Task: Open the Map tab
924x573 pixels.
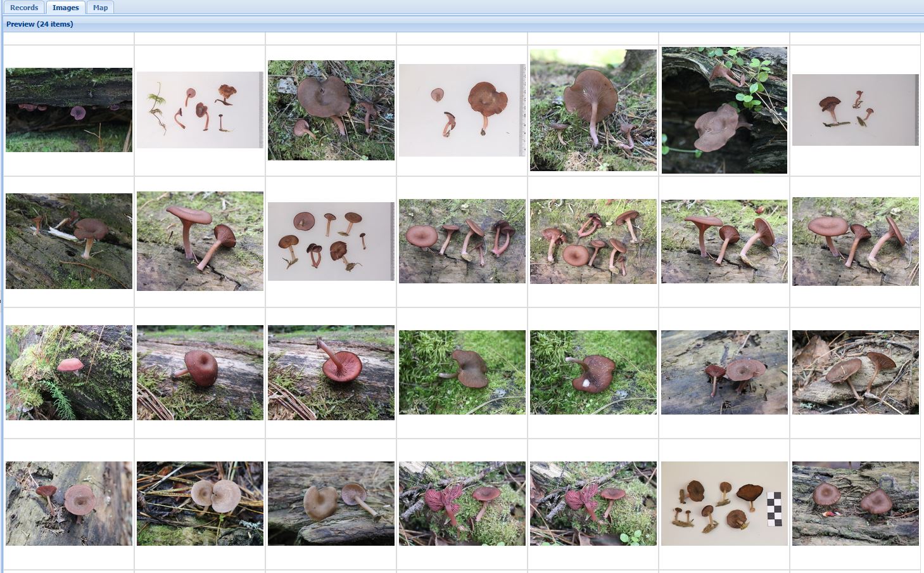Action: pyautogui.click(x=100, y=8)
